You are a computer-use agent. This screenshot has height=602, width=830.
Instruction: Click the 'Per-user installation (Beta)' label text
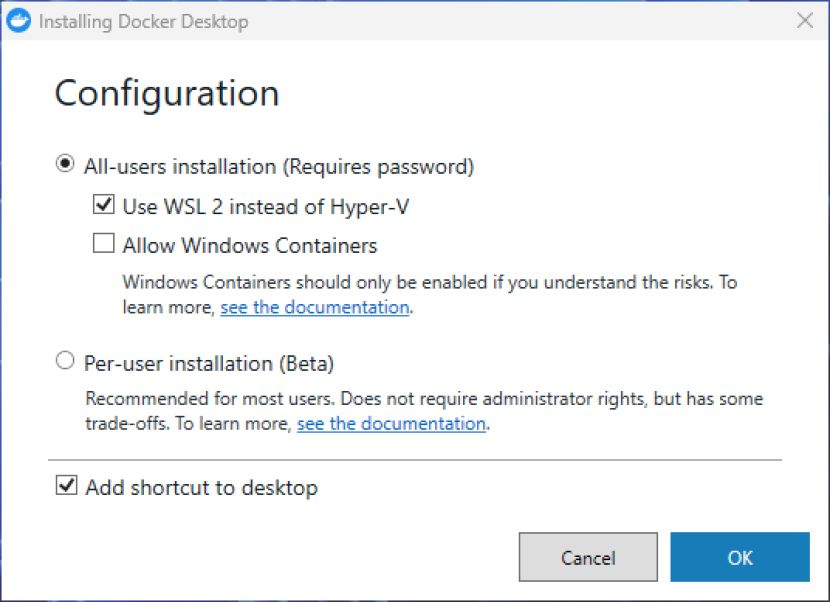(209, 363)
